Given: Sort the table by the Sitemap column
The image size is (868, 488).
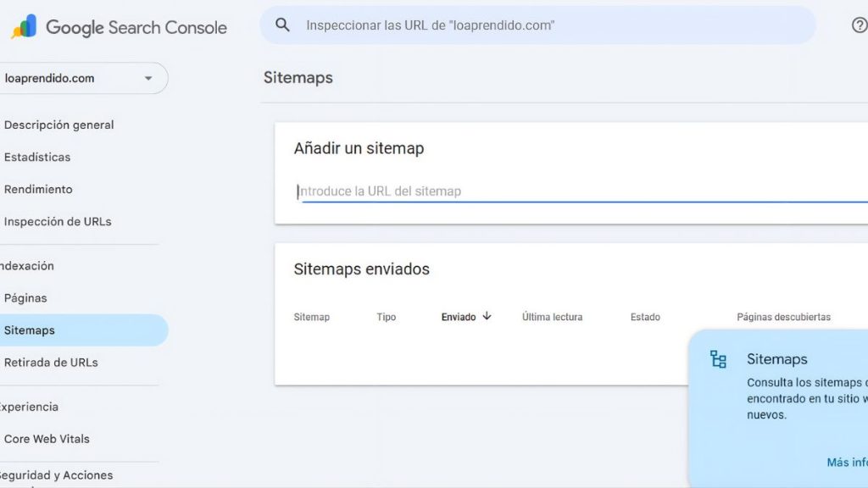Looking at the screenshot, I should pyautogui.click(x=312, y=317).
